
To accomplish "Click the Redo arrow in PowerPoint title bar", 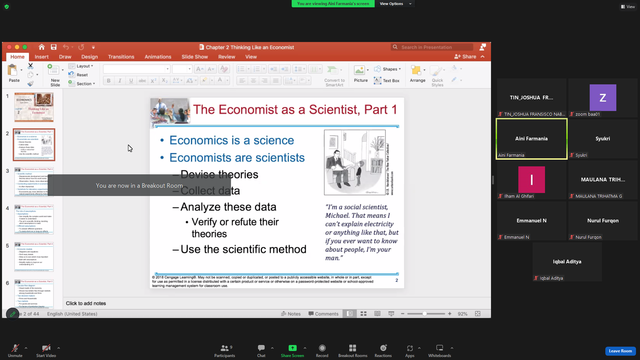I will pos(81,47).
